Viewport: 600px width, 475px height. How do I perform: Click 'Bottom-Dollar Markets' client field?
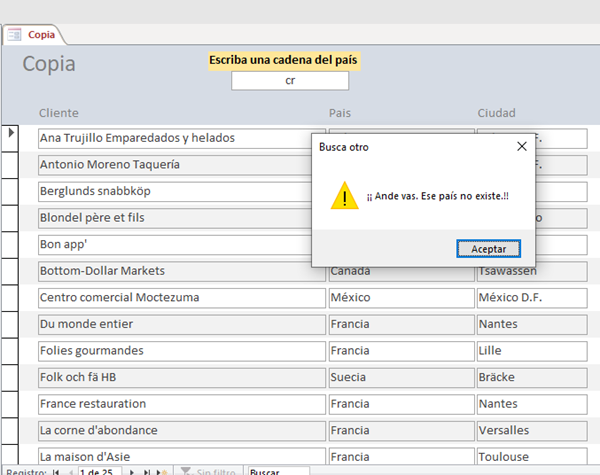(182, 271)
